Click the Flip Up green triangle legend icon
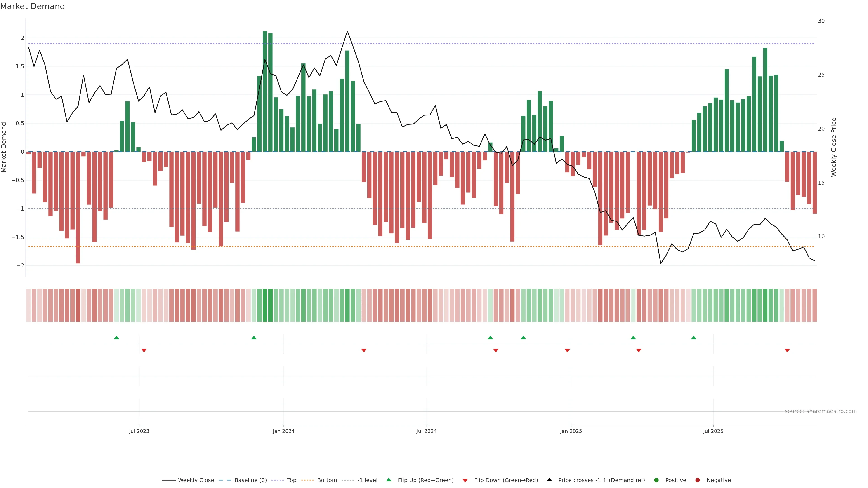Viewport: 868px width, 488px height. point(389,480)
